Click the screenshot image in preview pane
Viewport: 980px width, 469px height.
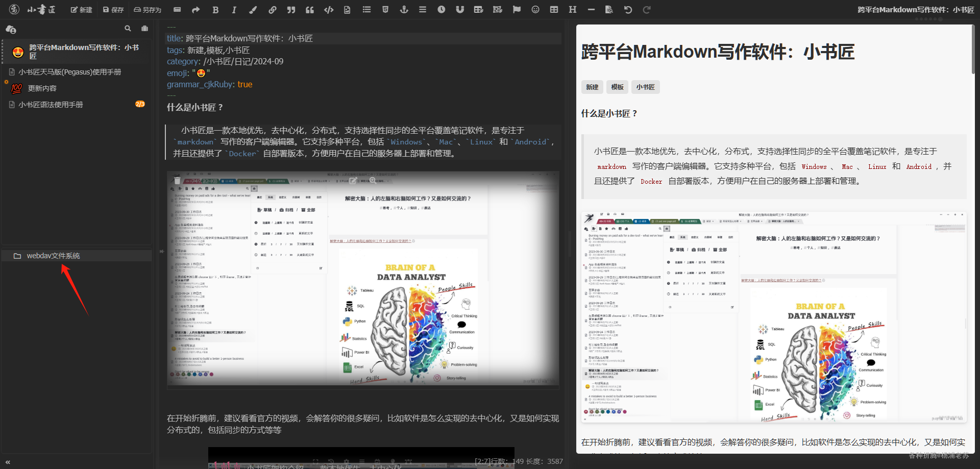click(x=774, y=317)
